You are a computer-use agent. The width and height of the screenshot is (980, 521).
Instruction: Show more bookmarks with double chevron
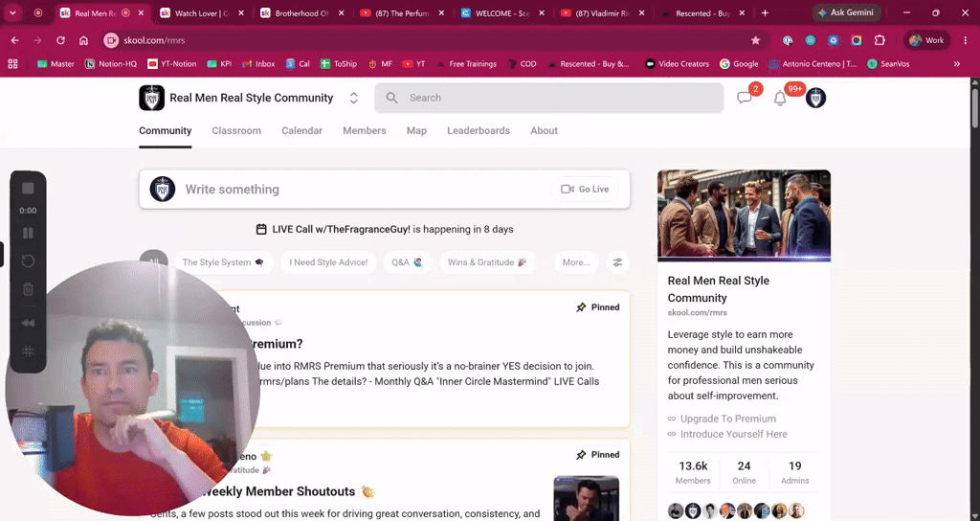coord(956,64)
